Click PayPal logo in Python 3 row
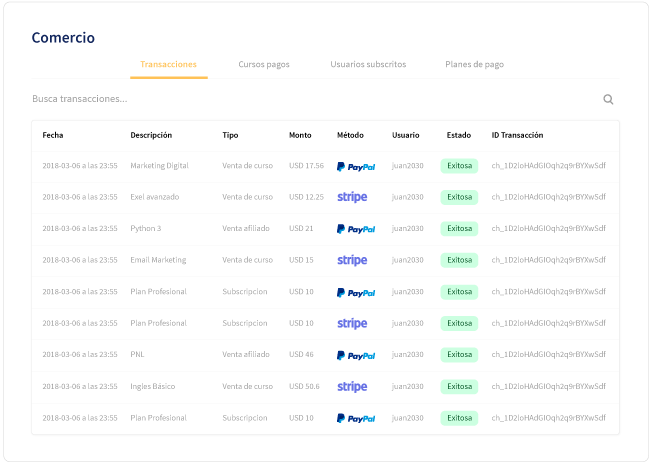 [x=356, y=229]
